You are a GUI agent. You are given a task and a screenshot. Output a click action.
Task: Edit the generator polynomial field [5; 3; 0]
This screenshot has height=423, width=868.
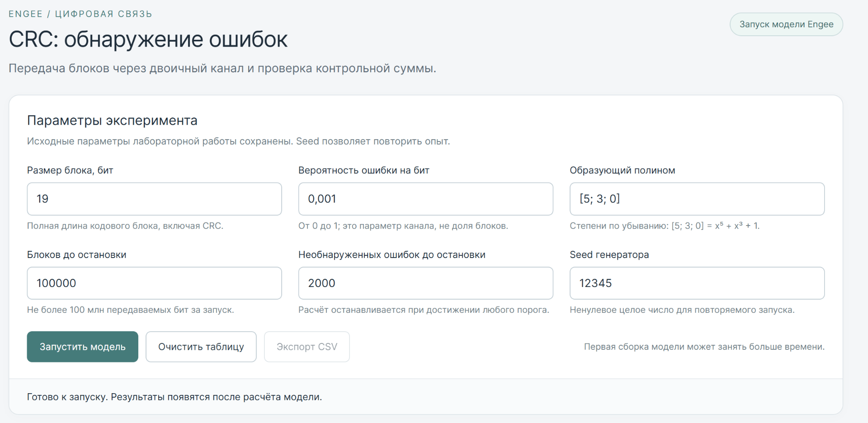(697, 199)
